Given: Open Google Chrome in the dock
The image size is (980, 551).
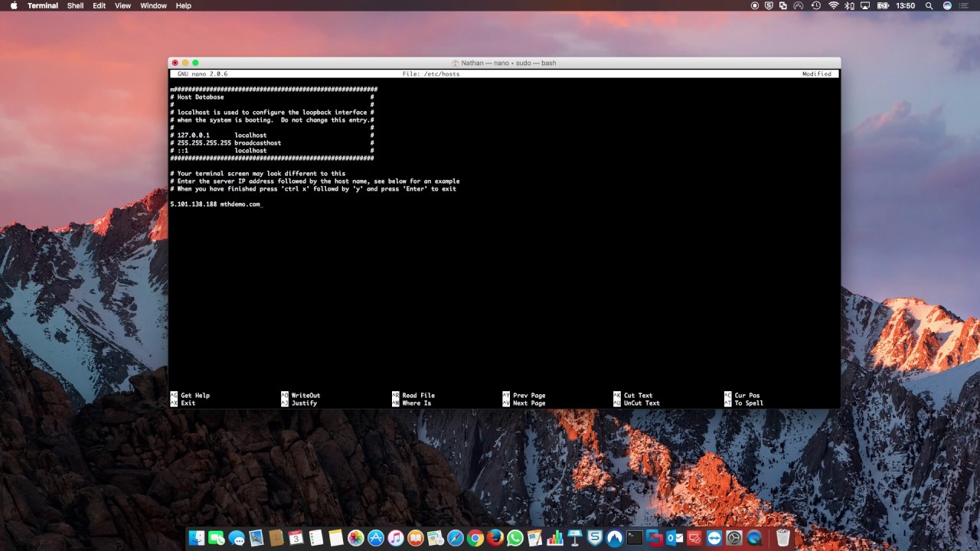Looking at the screenshot, I should [x=475, y=538].
